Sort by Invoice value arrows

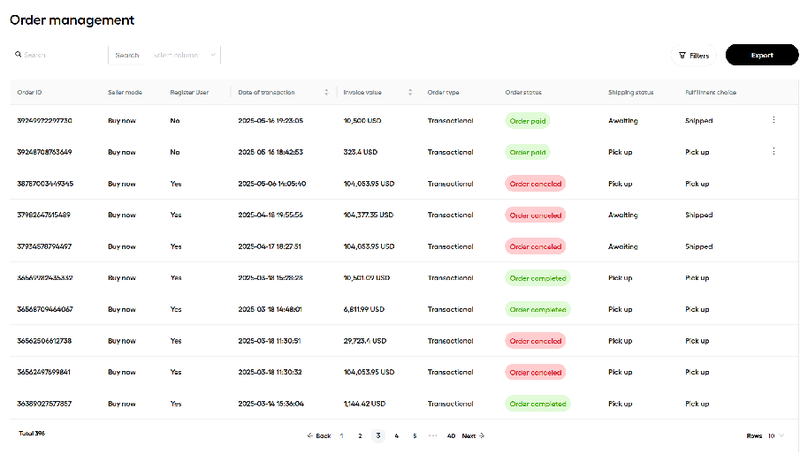pos(410,92)
